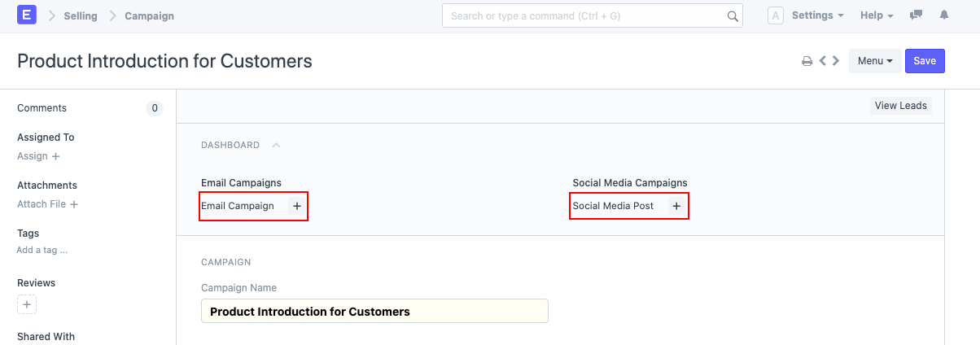The height and width of the screenshot is (345, 980).
Task: Open the Help dropdown
Action: tap(877, 15)
